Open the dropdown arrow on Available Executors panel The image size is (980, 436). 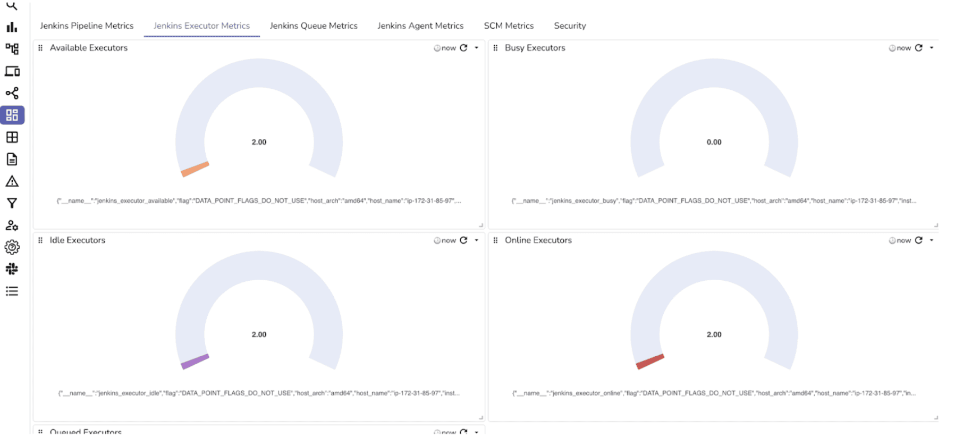coord(476,48)
